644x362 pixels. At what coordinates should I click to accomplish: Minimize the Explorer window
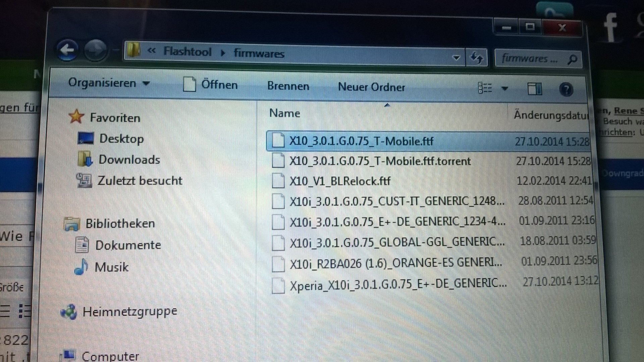coord(507,27)
